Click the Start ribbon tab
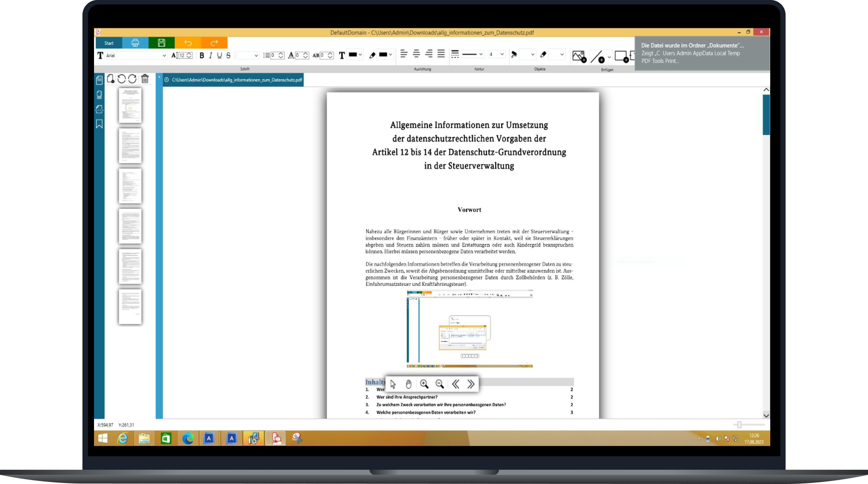Image resolution: width=868 pixels, height=484 pixels. (x=109, y=43)
